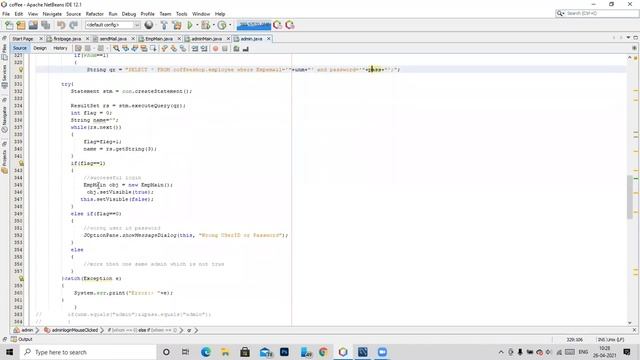The width and height of the screenshot is (640, 360).
Task: Click the Debug Project icon
Action: point(205,25)
